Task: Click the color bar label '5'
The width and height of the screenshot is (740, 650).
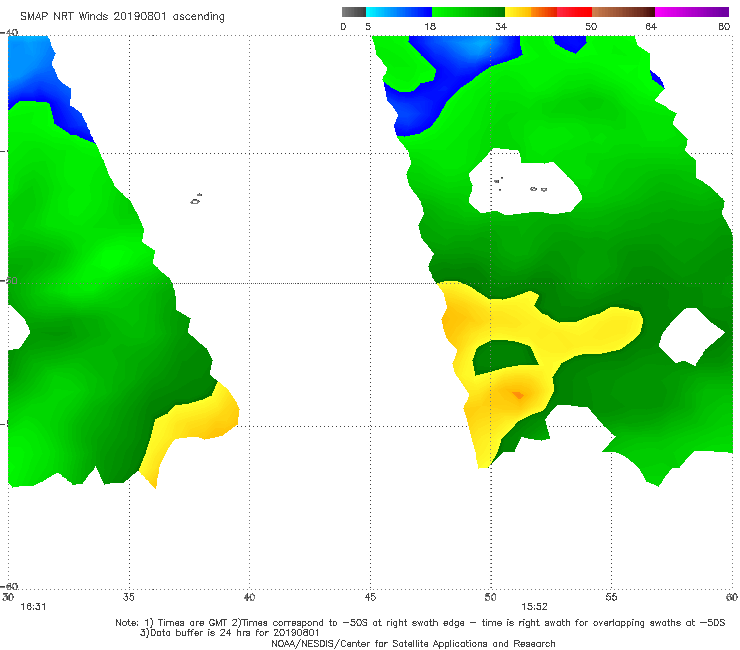Action: point(368,27)
